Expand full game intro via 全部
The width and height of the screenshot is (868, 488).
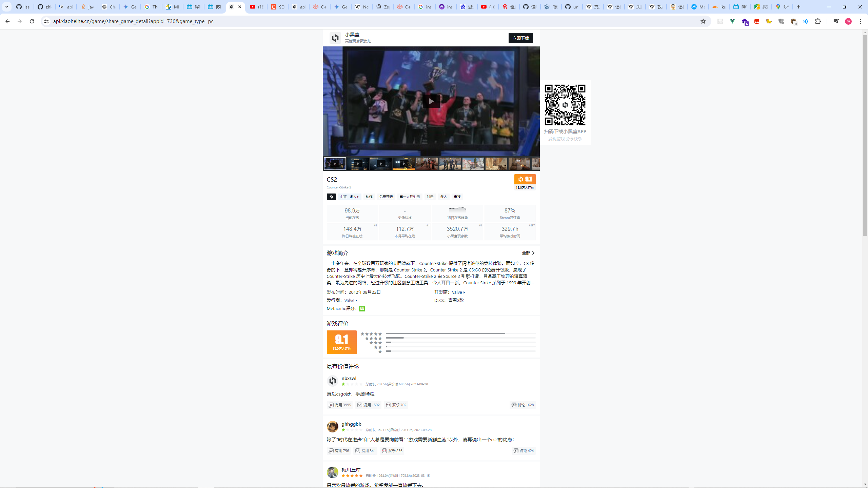528,253
